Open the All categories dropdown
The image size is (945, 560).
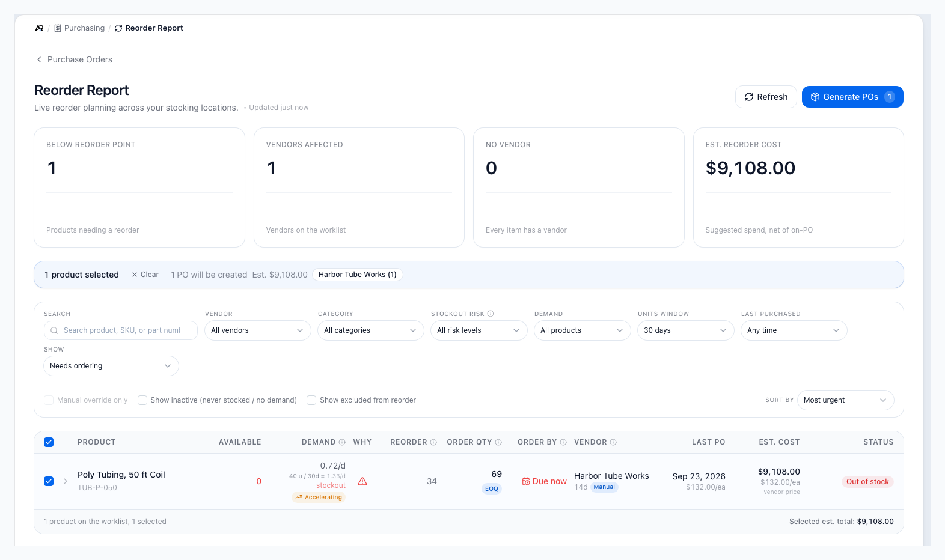371,330
